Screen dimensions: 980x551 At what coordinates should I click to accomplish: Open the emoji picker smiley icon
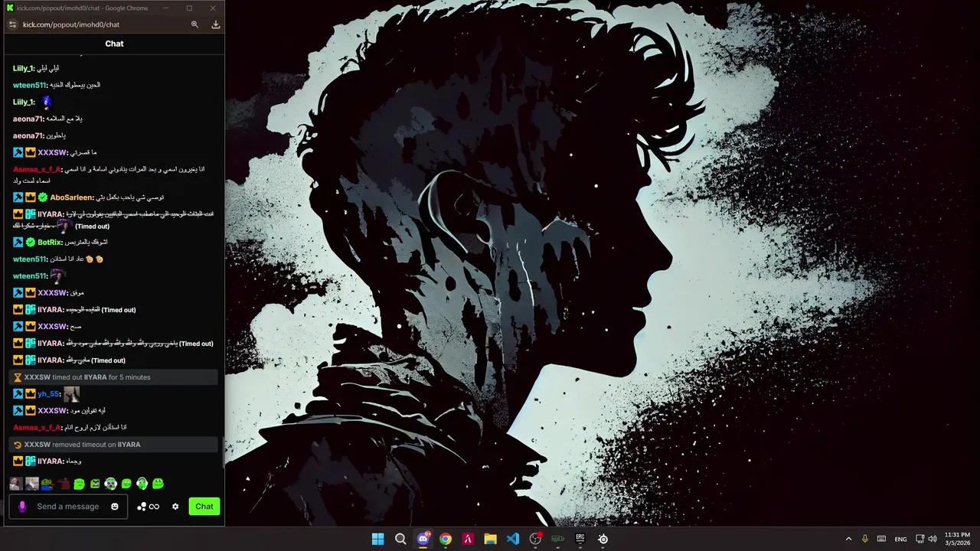(x=115, y=507)
